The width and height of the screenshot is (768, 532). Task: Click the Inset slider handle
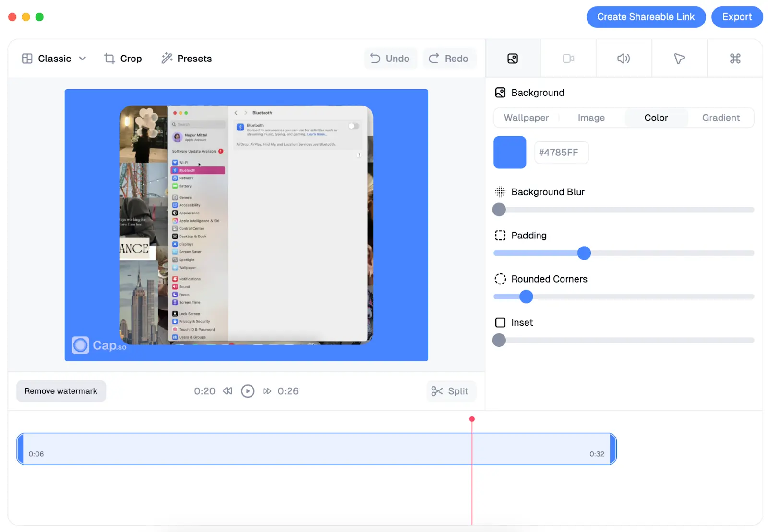499,340
